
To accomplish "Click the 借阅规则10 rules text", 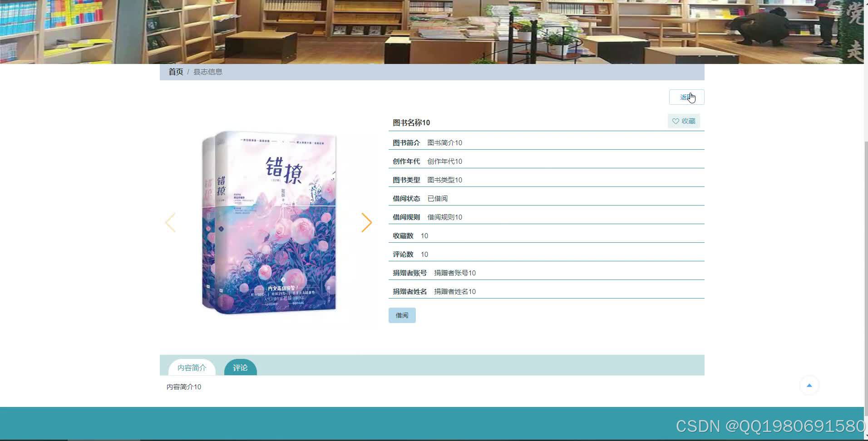I will click(x=444, y=217).
